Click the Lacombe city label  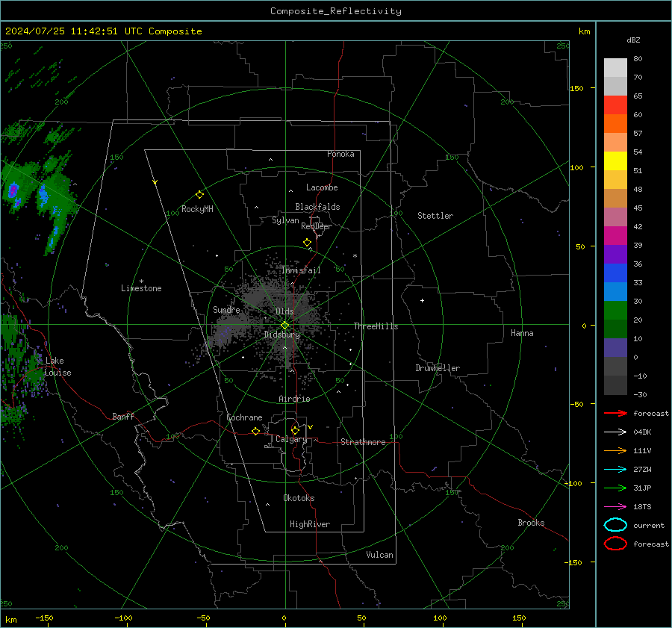tap(322, 187)
